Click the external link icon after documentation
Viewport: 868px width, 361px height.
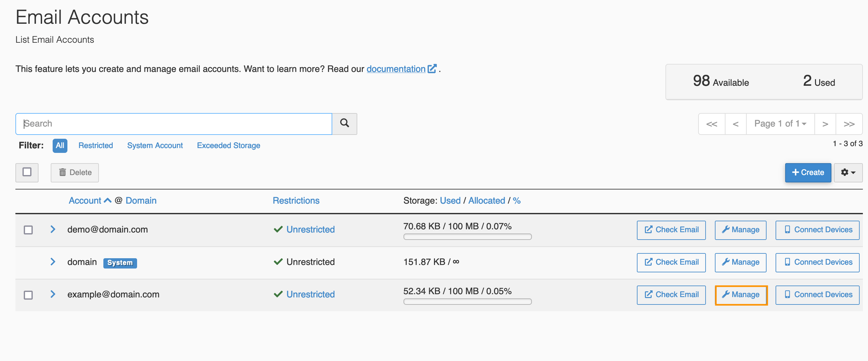(432, 69)
